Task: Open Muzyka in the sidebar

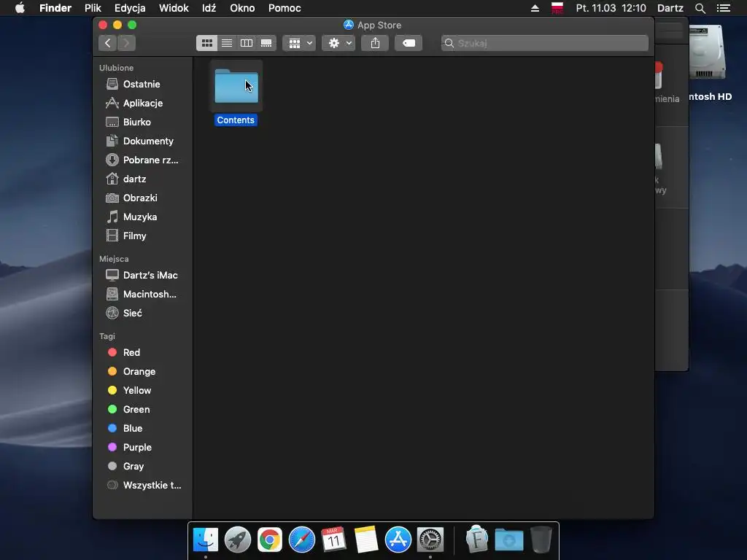Action: 140,217
